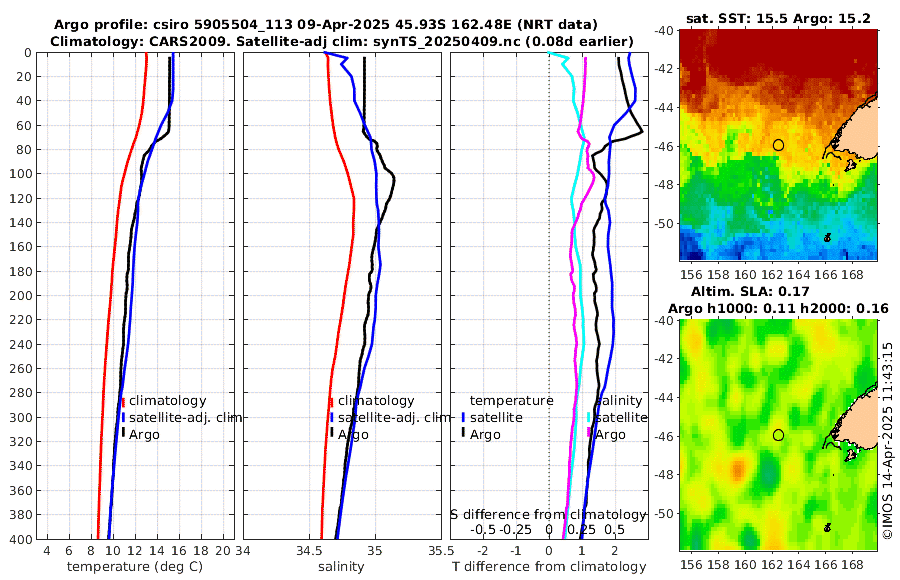Click the 'T difference from climatology' axis label
Viewport: 900px width, 580px height.
(x=549, y=566)
